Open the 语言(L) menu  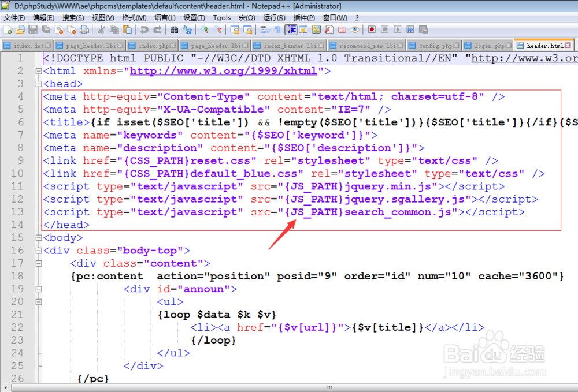coord(165,18)
